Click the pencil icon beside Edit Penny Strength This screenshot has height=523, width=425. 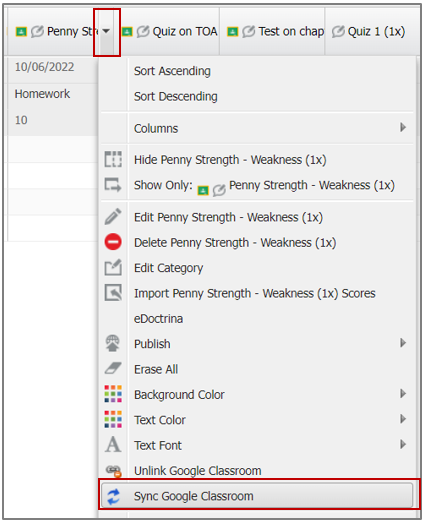point(113,217)
